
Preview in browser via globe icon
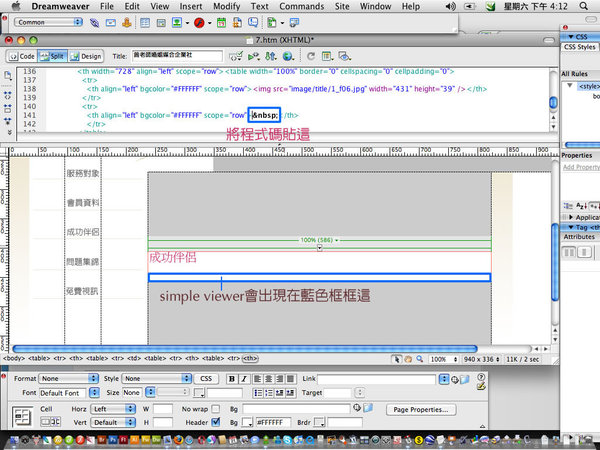(x=288, y=57)
